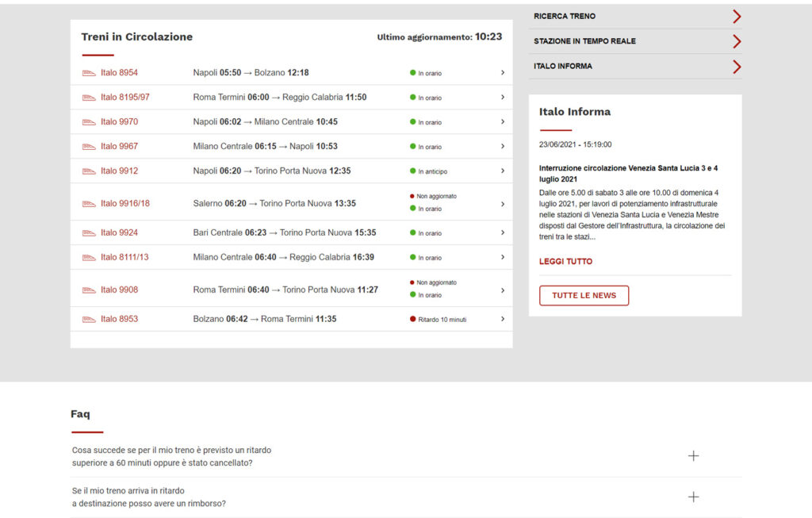Click the green status dot for Italo 9967

click(x=412, y=147)
